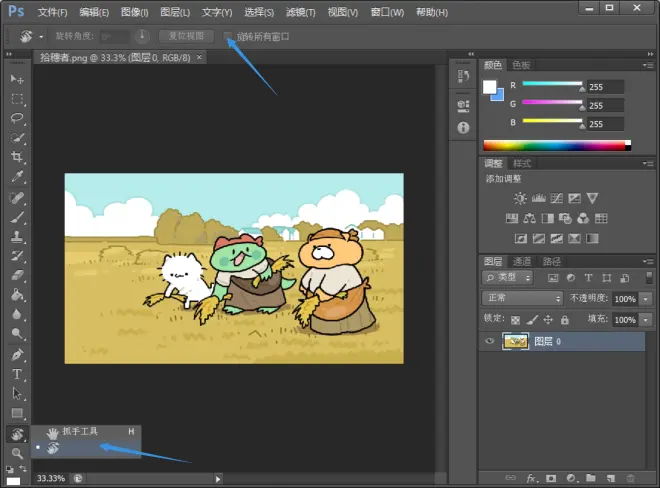This screenshot has height=488, width=660.
Task: Click the zoom percentage field 33.33%
Action: (x=51, y=478)
